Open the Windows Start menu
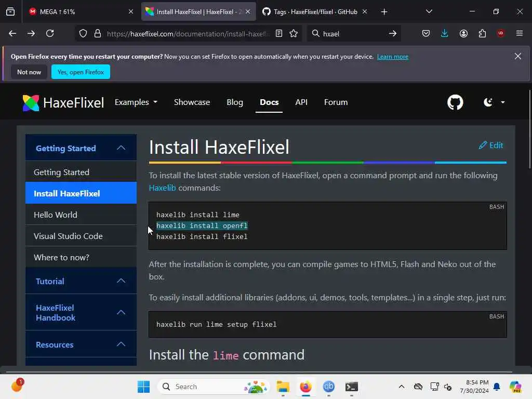 coord(143,387)
